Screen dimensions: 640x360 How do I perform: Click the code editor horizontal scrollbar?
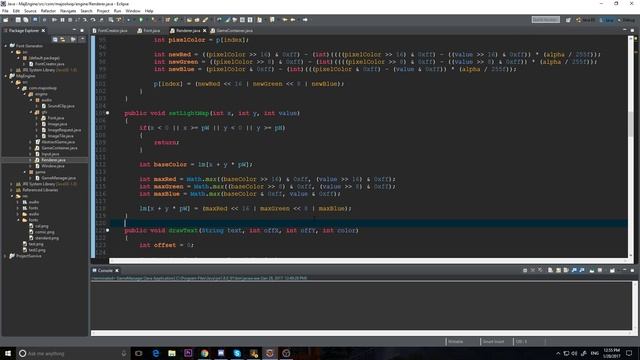(369, 260)
